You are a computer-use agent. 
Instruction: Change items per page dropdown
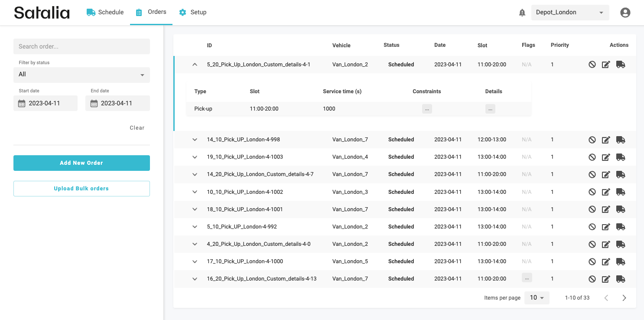537,298
